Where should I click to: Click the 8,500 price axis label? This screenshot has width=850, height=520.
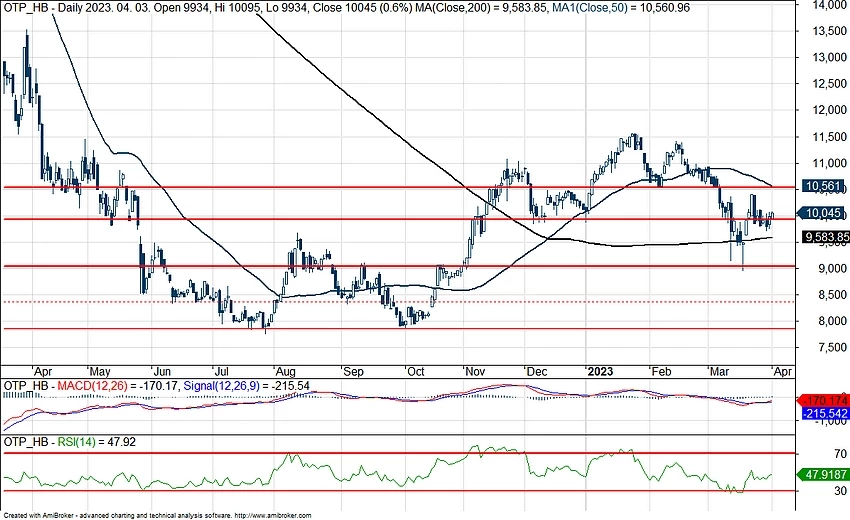pos(832,295)
